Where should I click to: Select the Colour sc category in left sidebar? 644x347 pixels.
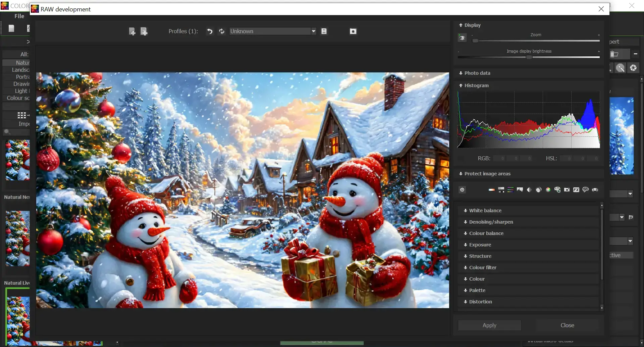[16, 98]
